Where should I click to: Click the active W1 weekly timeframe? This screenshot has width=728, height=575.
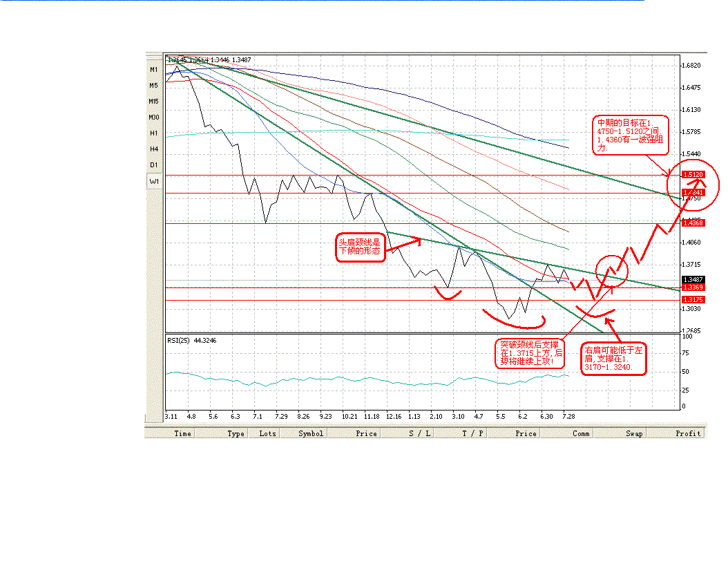click(x=153, y=182)
